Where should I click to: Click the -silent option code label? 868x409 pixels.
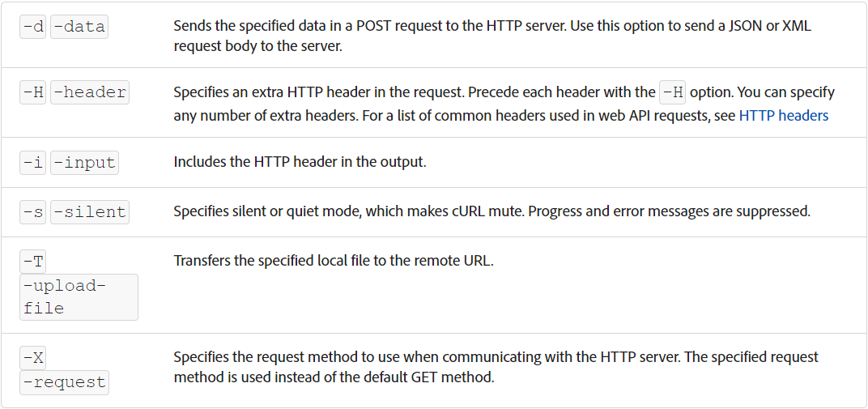pos(90,212)
